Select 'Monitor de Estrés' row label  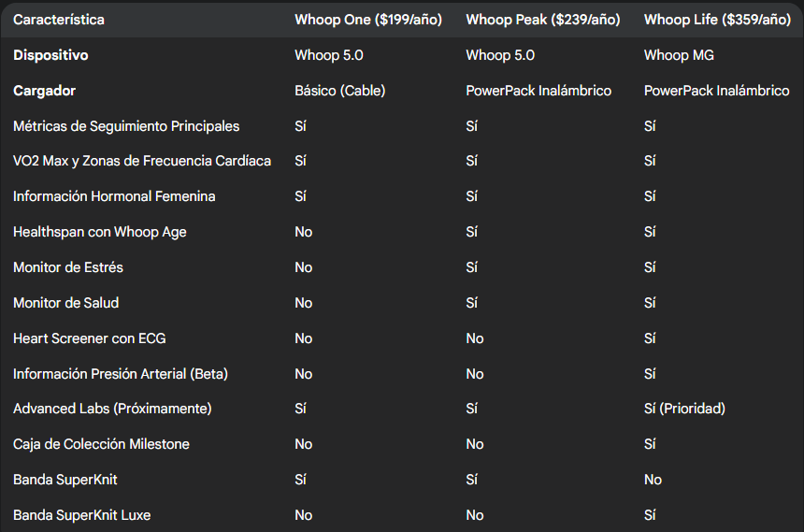68,267
